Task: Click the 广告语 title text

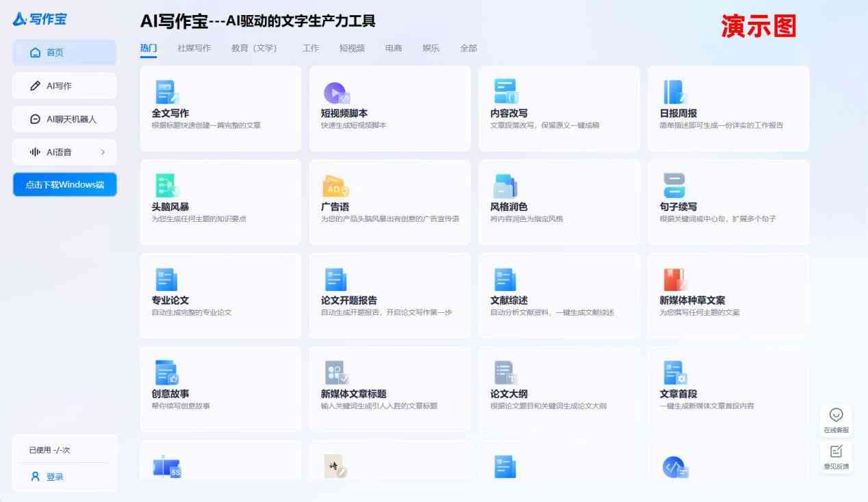Action: (x=335, y=207)
